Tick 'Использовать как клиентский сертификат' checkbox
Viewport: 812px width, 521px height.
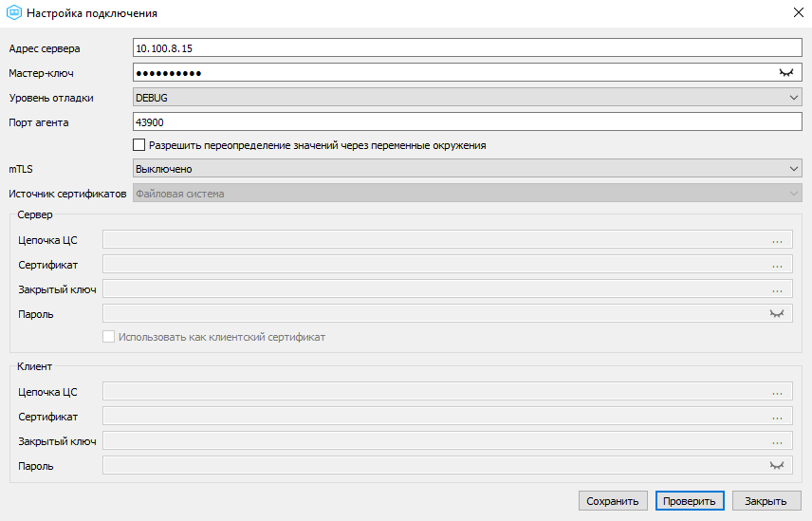[x=108, y=337]
